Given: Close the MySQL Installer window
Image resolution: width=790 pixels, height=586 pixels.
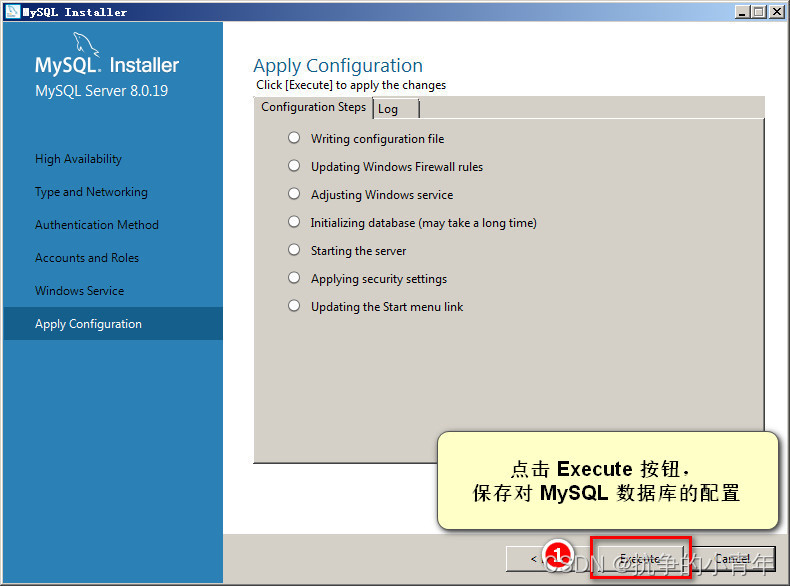Looking at the screenshot, I should click(776, 12).
